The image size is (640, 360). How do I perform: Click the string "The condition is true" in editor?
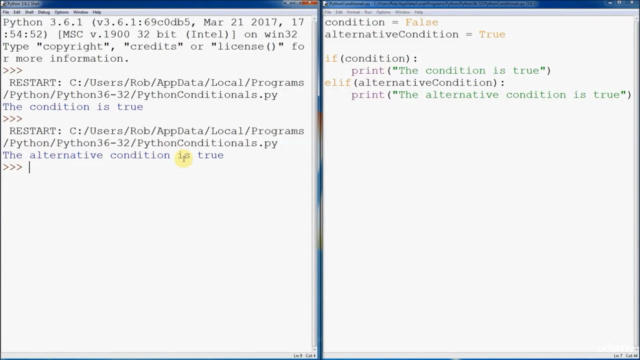coord(469,71)
